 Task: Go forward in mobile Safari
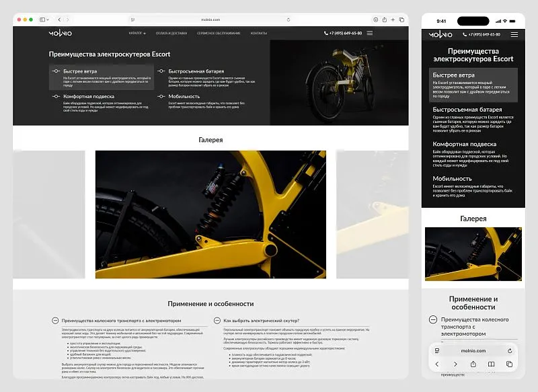455,364
